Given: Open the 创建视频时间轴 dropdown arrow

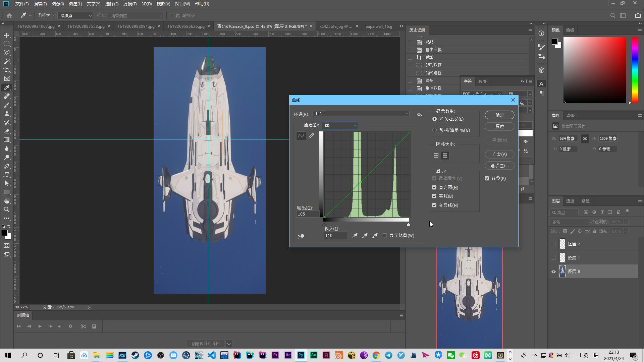Looking at the screenshot, I should 229,344.
